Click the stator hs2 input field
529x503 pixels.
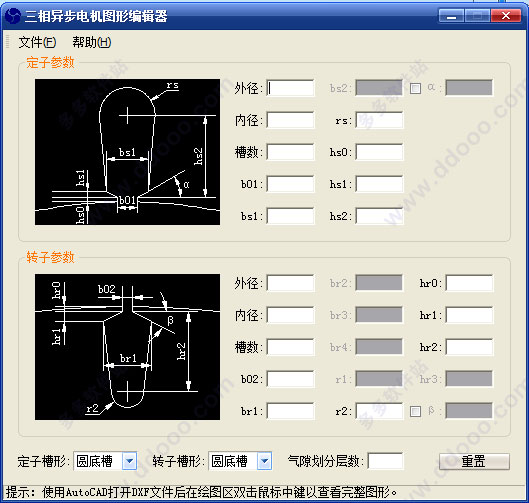(379, 216)
